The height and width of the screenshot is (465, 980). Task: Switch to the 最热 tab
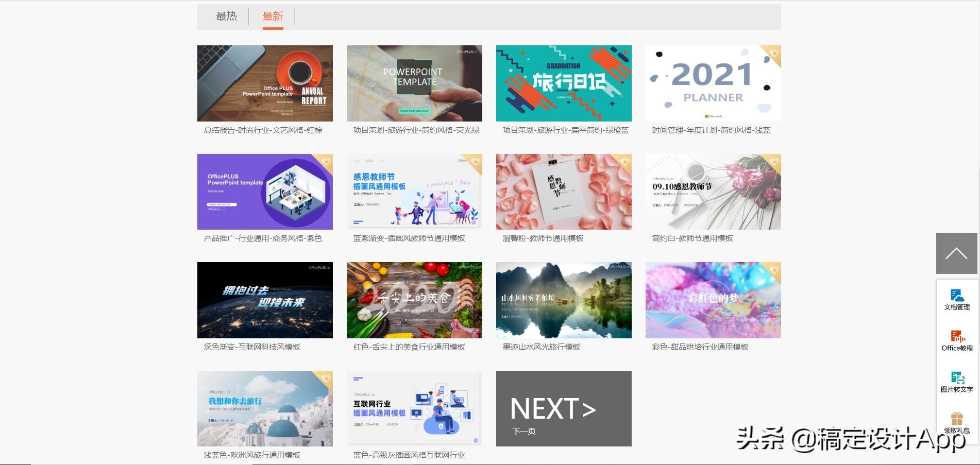coord(226,16)
